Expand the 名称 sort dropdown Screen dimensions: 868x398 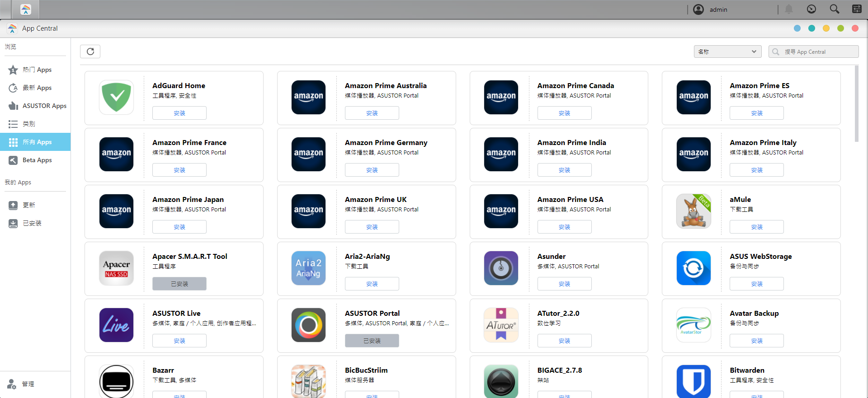click(x=727, y=52)
